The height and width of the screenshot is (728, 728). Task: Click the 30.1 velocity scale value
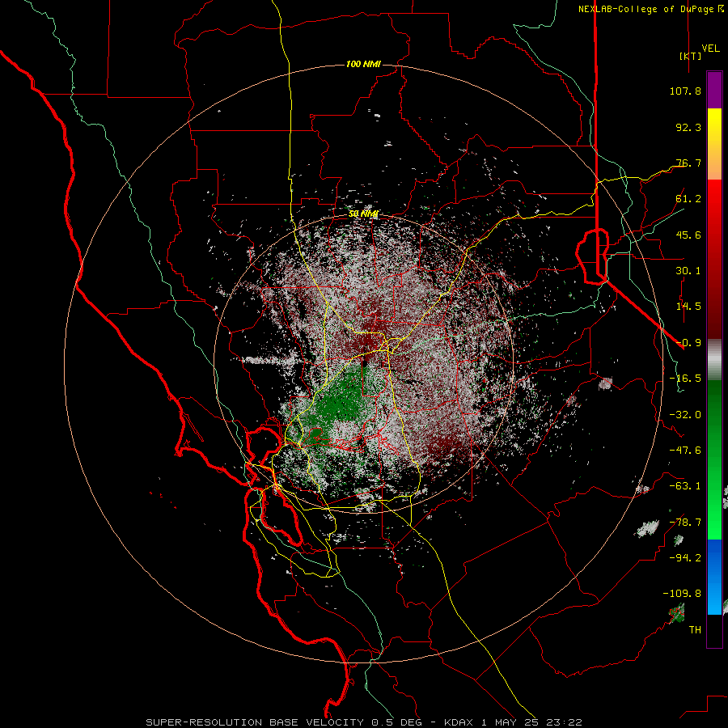(688, 271)
